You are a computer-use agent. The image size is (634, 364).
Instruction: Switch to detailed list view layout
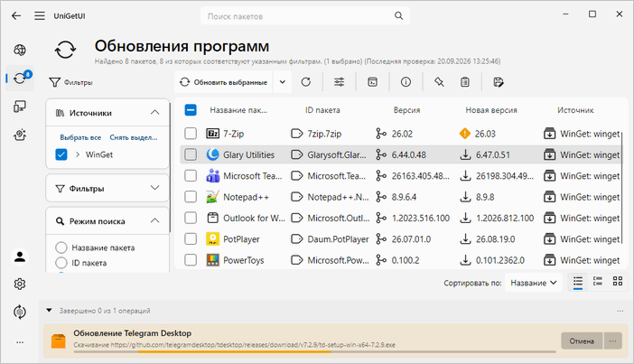tap(598, 282)
